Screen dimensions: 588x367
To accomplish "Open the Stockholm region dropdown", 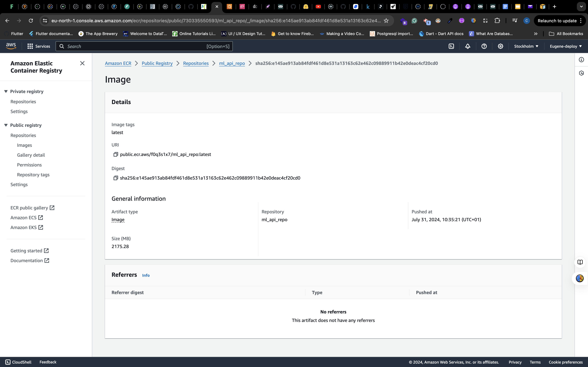I will [x=526, y=46].
